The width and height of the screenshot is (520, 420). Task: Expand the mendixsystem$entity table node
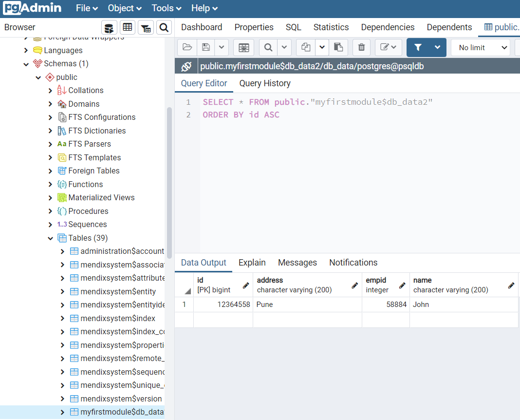[62, 291]
